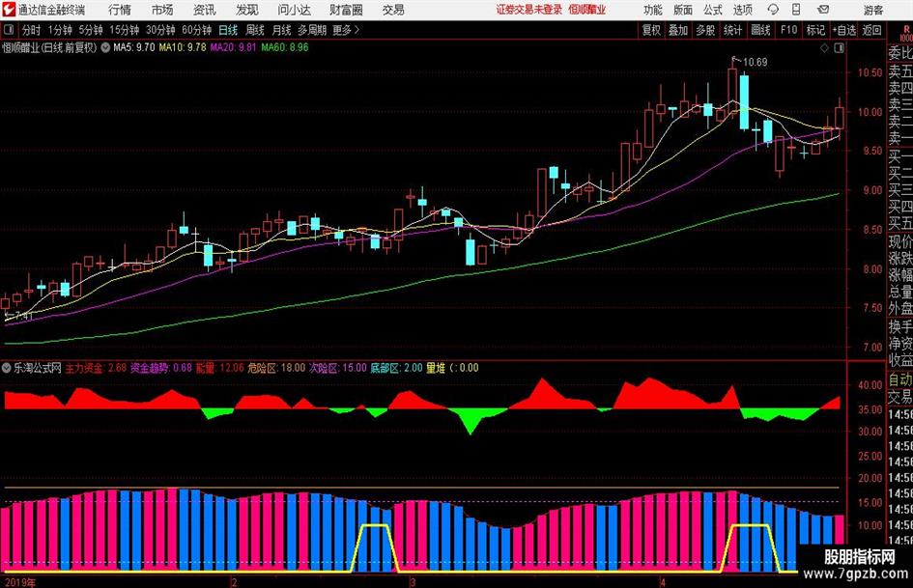The image size is (913, 588).
Task: Click the 自动 button in side panel
Action: [900, 380]
